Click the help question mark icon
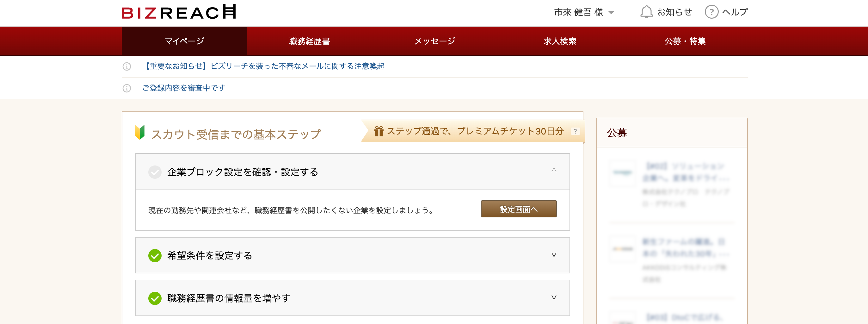The height and width of the screenshot is (324, 868). 711,12
